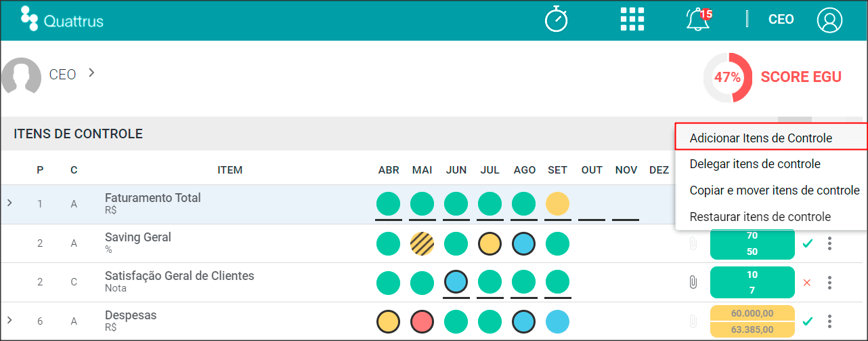Open the apps grid menu
Screen dimensions: 868x341
click(x=632, y=19)
